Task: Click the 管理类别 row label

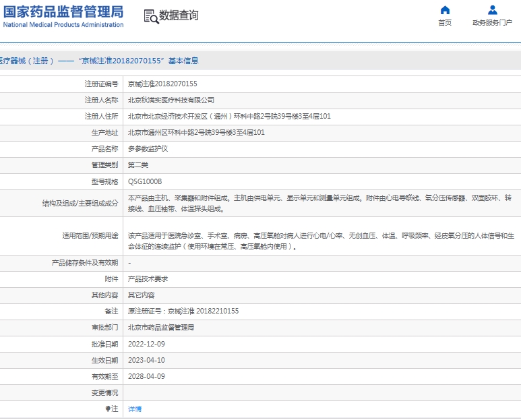Action: tap(104, 165)
